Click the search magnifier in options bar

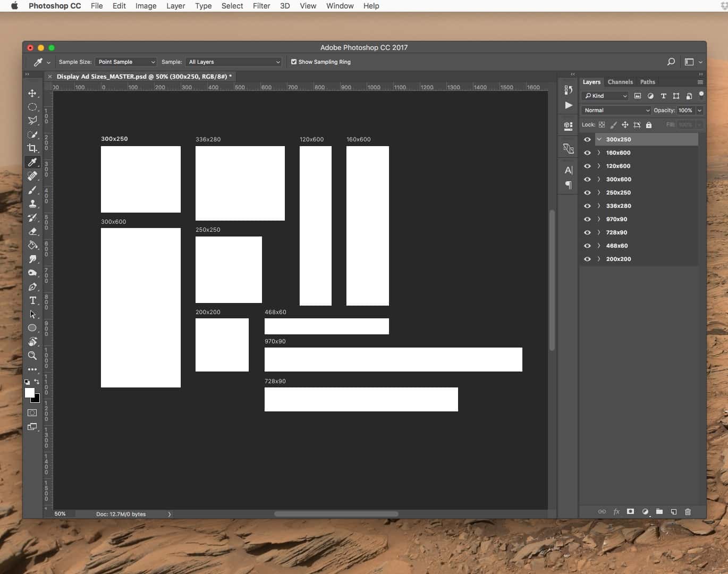coord(671,62)
